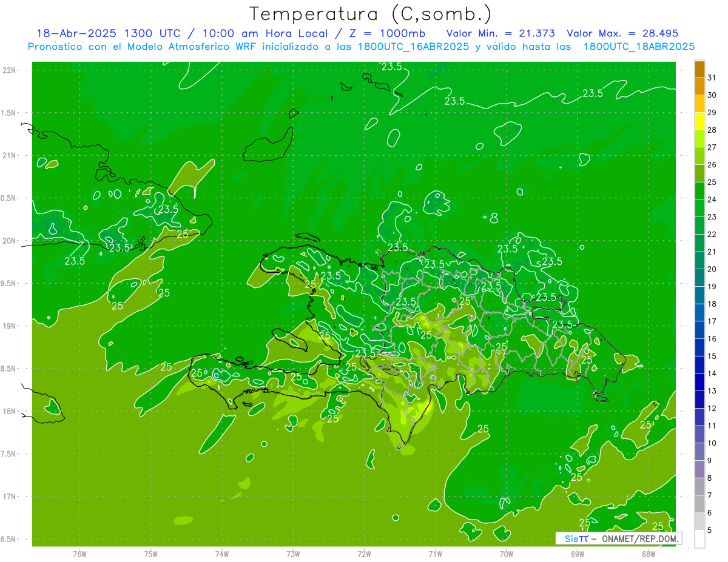Click the colorbar value label "12"
The height and width of the screenshot is (562, 728).
(x=712, y=409)
